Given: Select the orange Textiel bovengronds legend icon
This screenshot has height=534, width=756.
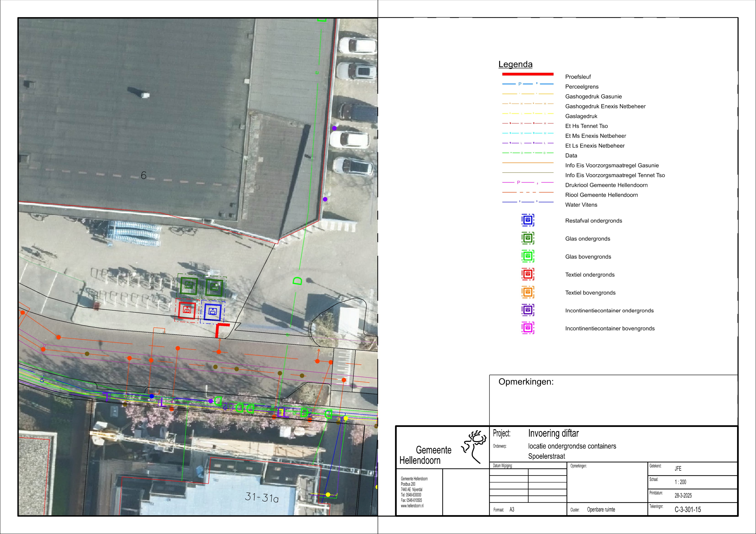Looking at the screenshot, I should pos(527,292).
